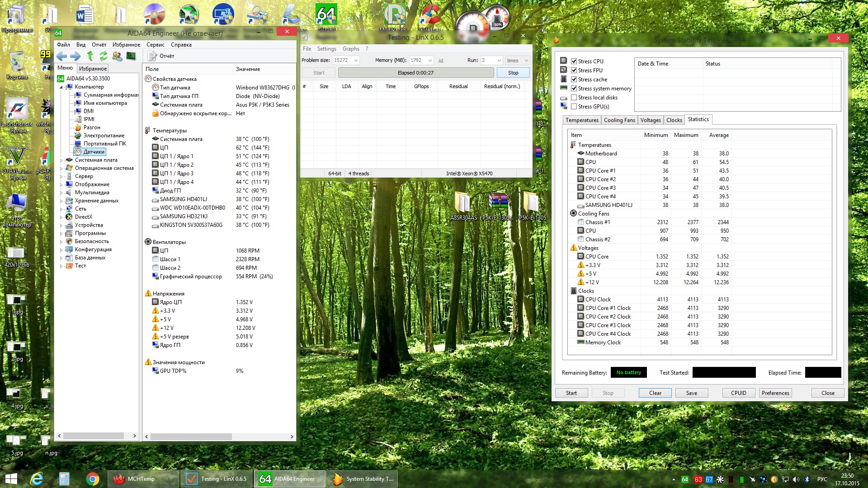Click the green up-level arrow icon
This screenshot has width=868, height=488.
click(90, 56)
